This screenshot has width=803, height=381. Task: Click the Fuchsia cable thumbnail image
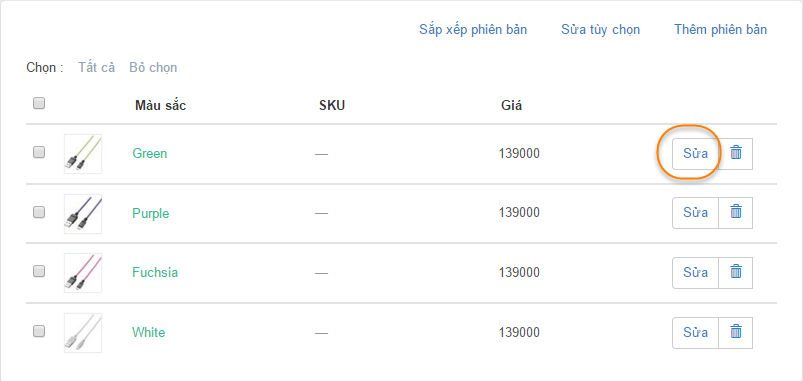click(83, 273)
